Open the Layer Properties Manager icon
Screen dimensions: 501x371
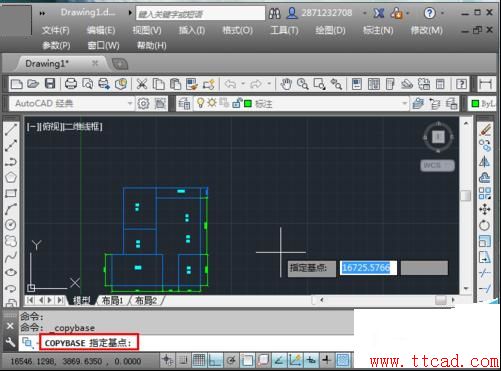pos(184,104)
